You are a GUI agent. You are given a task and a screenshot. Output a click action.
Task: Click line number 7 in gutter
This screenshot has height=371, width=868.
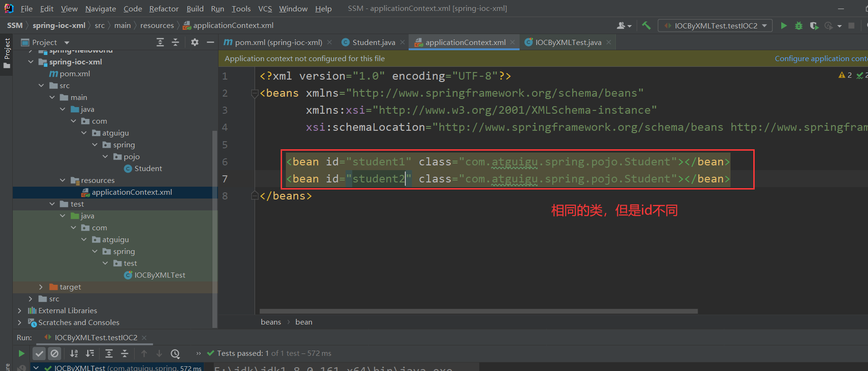(x=225, y=179)
